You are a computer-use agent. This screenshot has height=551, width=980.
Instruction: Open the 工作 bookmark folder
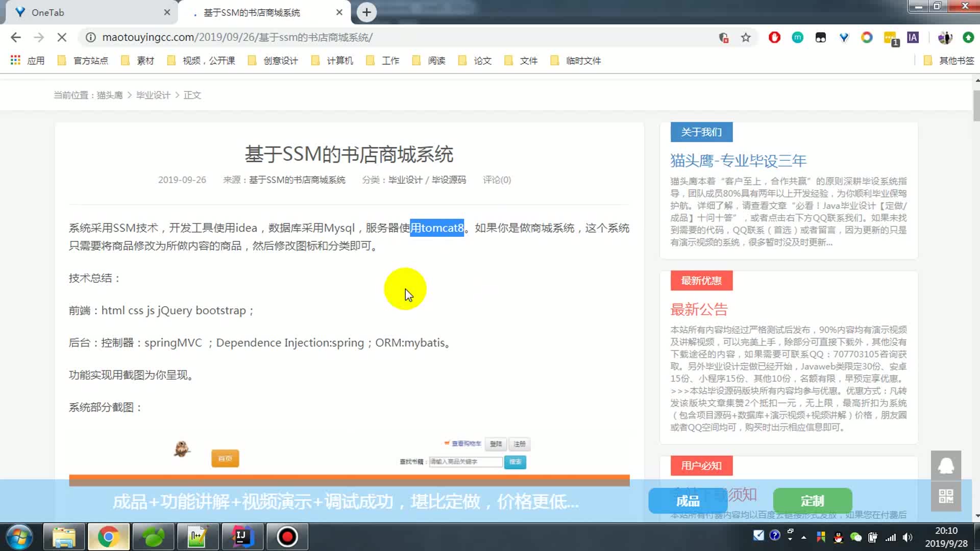pos(383,61)
